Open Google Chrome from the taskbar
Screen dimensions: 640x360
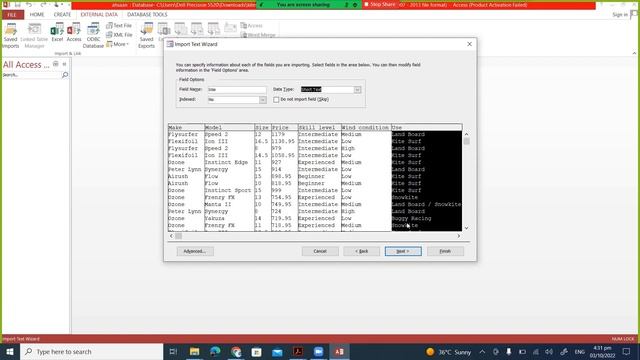click(236, 351)
